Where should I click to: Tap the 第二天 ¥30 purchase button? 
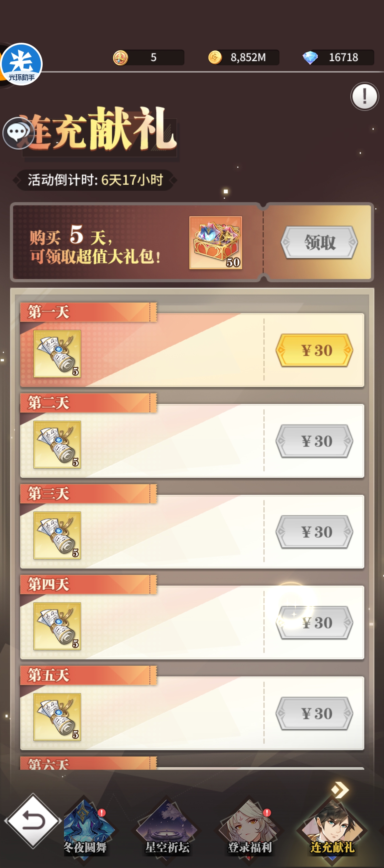(314, 441)
